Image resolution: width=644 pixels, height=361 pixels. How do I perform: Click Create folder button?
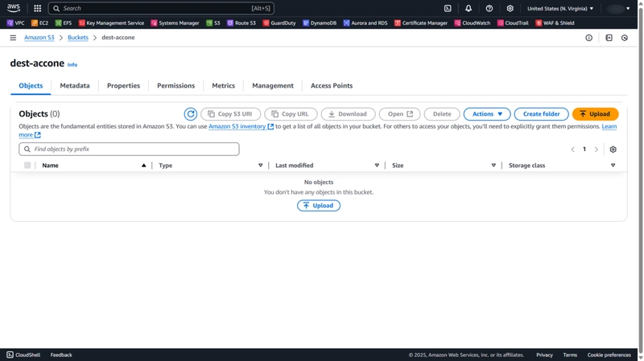click(541, 114)
